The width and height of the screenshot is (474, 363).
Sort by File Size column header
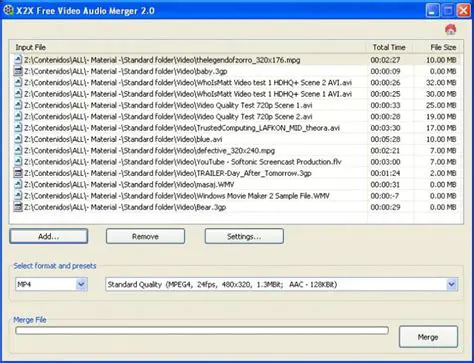point(438,47)
